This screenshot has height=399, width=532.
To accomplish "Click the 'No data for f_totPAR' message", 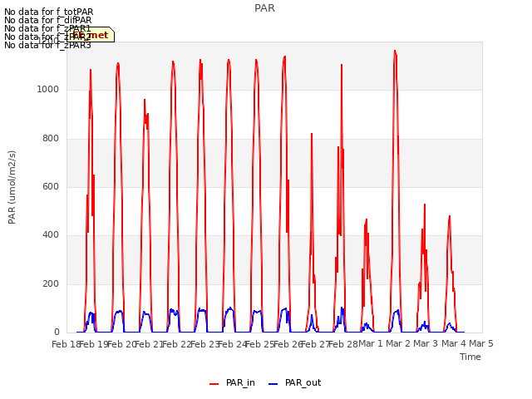I will click(48, 12).
